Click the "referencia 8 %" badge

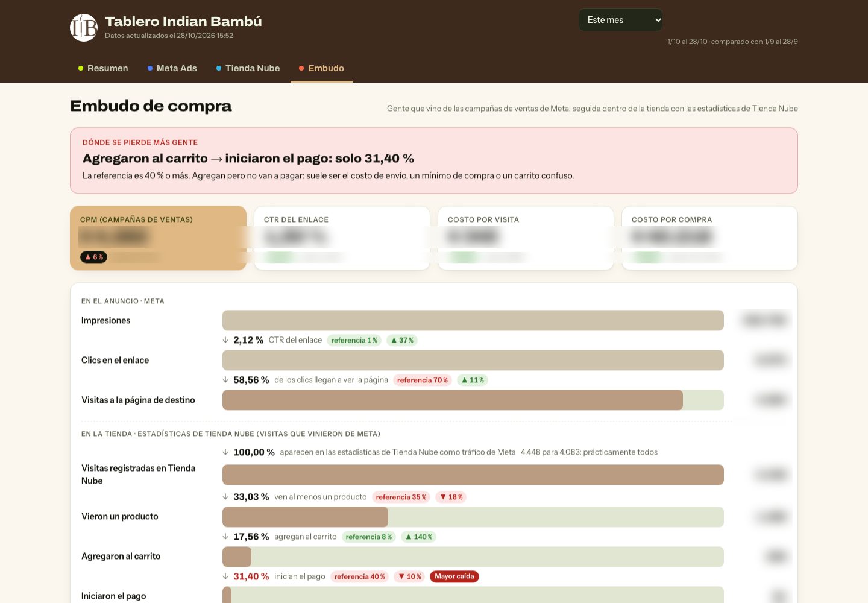click(368, 537)
